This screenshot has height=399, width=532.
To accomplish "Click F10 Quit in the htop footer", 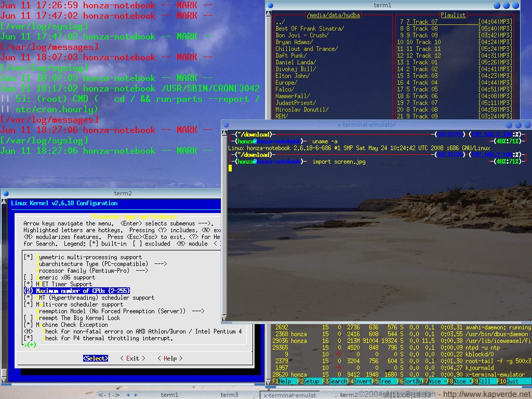I will (x=508, y=381).
